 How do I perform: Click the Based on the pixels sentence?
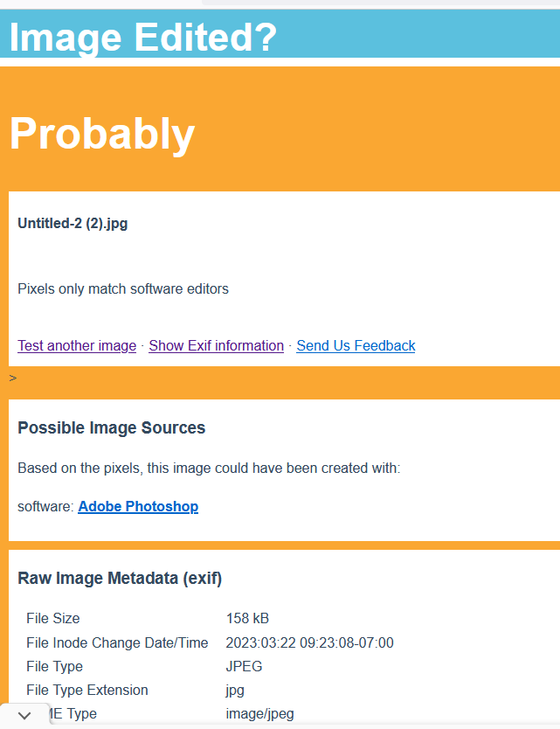point(209,468)
